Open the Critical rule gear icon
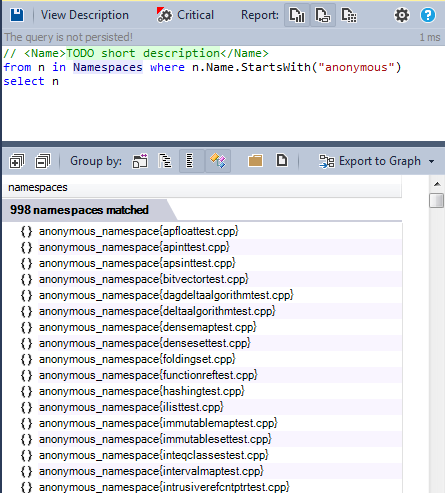Image resolution: width=445 pixels, height=493 pixels. (164, 15)
